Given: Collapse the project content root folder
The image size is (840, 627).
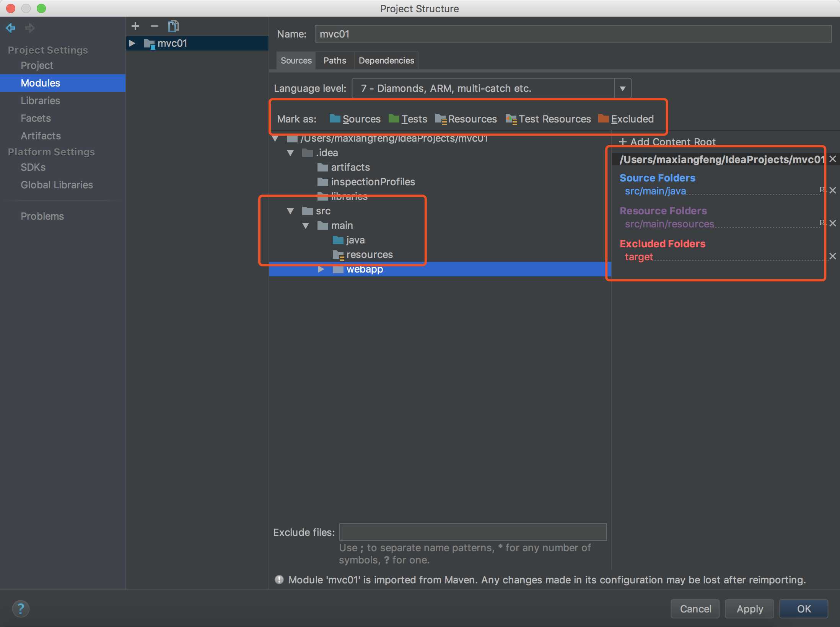Looking at the screenshot, I should pyautogui.click(x=275, y=138).
